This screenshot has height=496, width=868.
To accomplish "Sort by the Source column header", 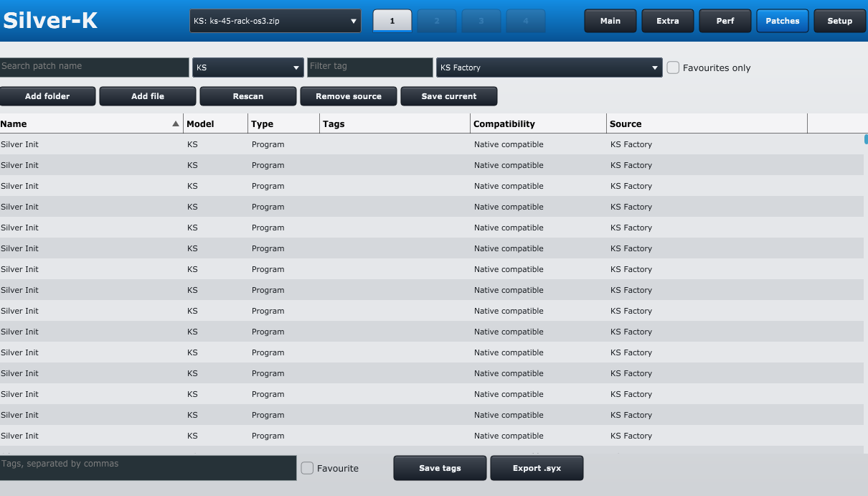I will (707, 123).
